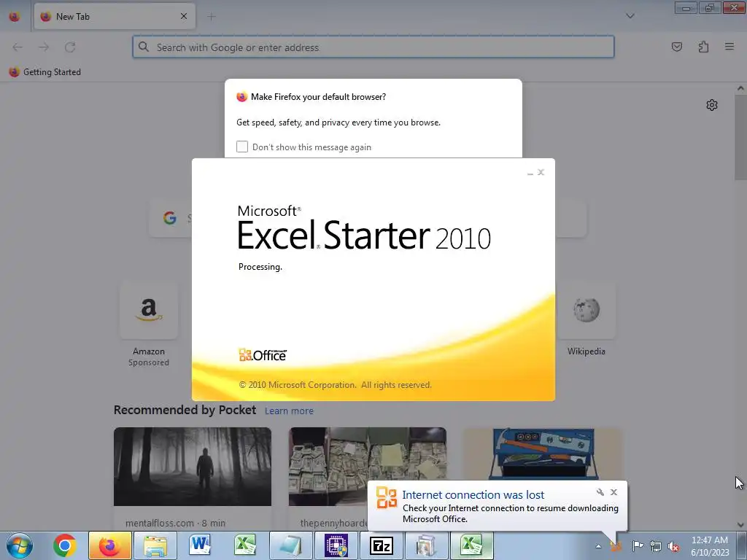Click the scrollbar down arrow
Image resolution: width=747 pixels, height=560 pixels.
click(x=741, y=525)
